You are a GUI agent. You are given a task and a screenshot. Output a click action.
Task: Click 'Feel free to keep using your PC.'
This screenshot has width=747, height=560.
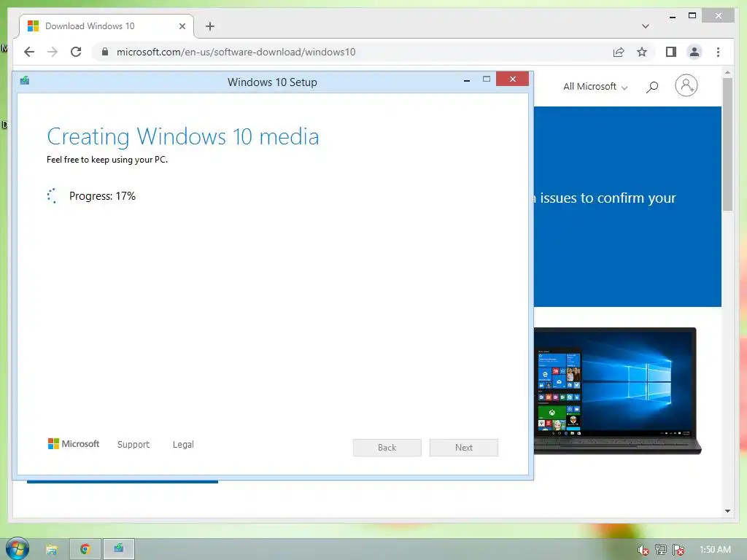(107, 160)
